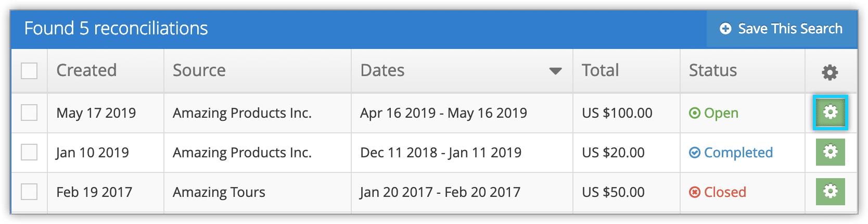Image resolution: width=868 pixels, height=224 pixels.
Task: Sort by the Total column header
Action: [601, 70]
